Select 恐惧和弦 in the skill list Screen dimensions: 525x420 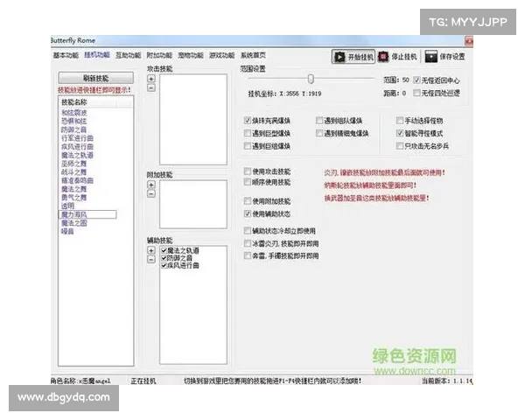click(74, 121)
